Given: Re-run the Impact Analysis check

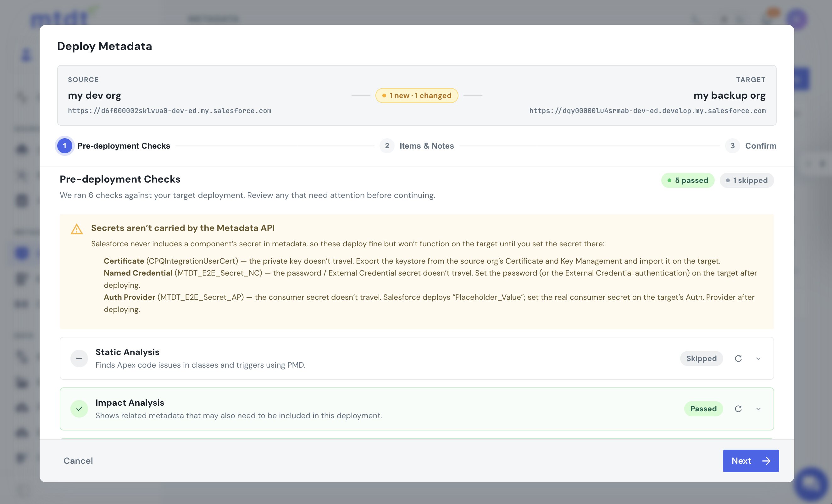Looking at the screenshot, I should pos(738,409).
